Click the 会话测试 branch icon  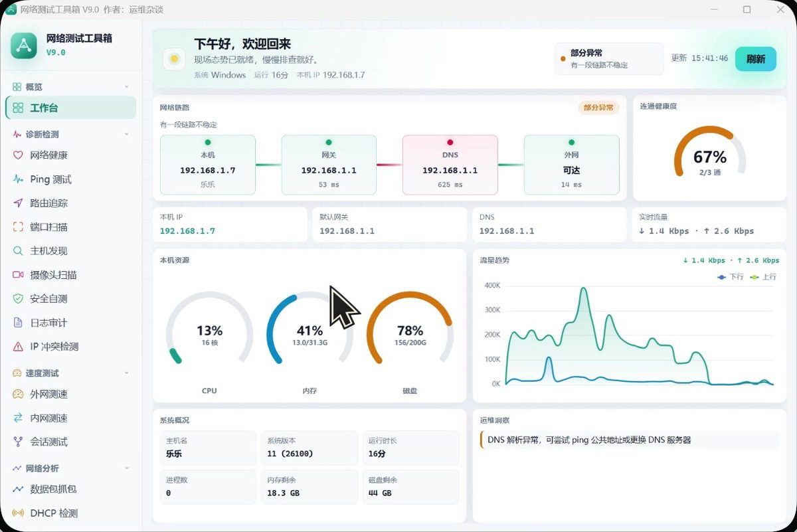click(x=18, y=442)
